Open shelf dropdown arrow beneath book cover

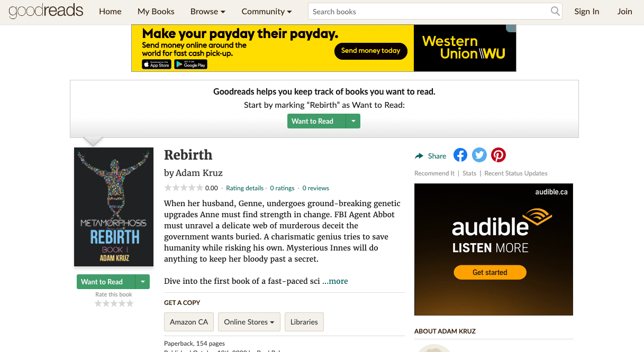coord(143,282)
